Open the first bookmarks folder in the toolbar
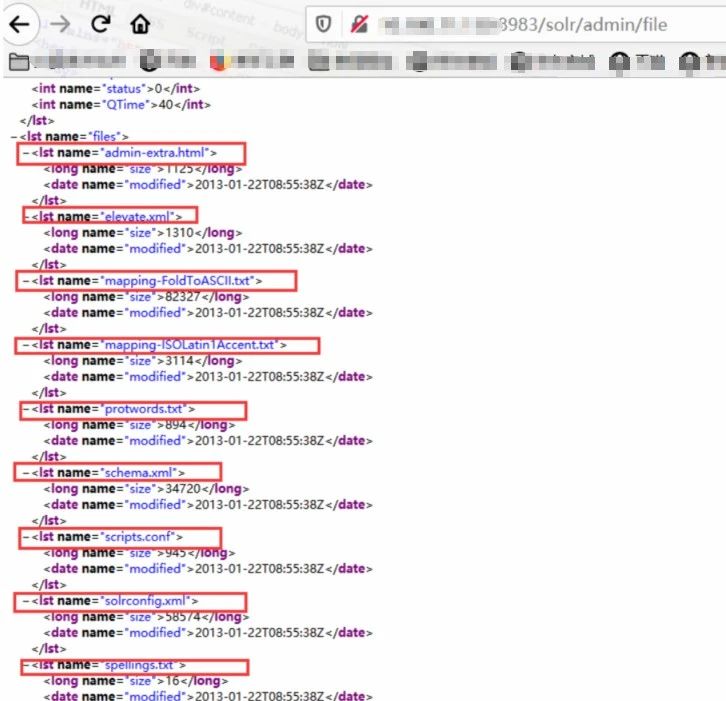 (x=18, y=62)
